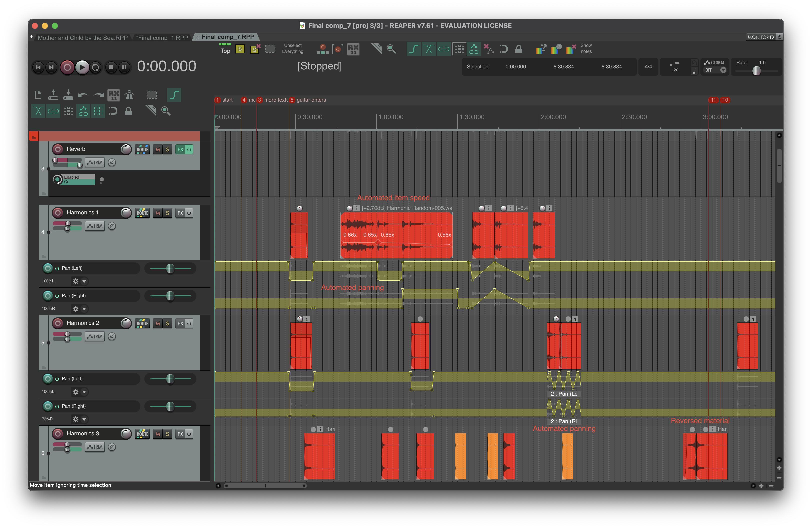Arm the Reverb track for recording
Viewport: 812px width, 528px height.
(58, 149)
